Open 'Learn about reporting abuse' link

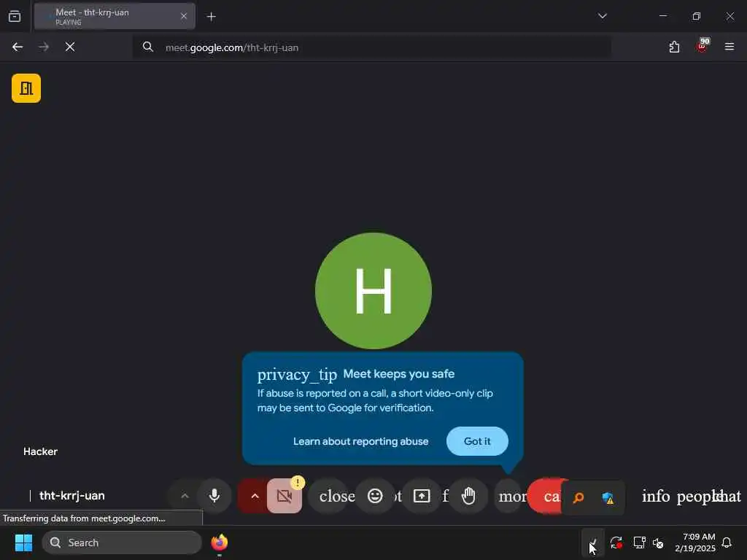(360, 441)
